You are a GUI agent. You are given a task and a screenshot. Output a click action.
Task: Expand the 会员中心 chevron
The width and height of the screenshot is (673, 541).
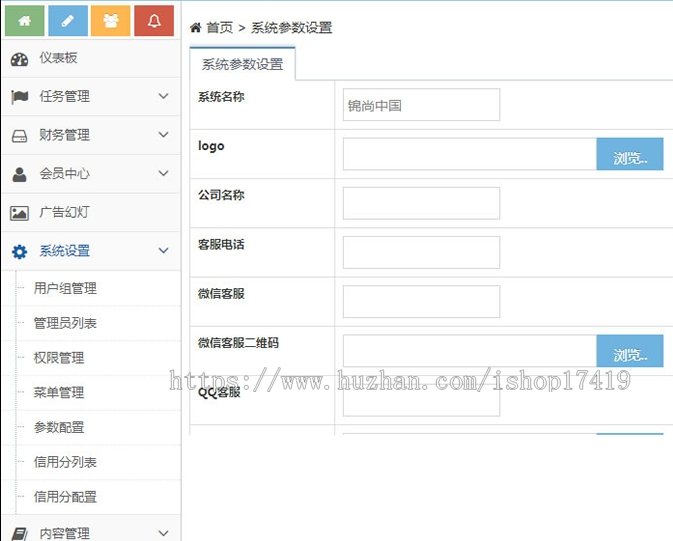click(163, 173)
